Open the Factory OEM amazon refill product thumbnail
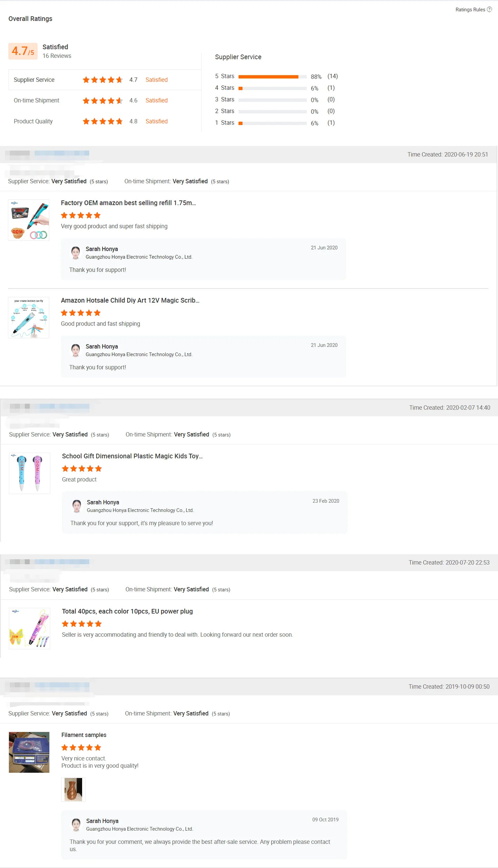This screenshot has height=868, width=498. point(28,220)
